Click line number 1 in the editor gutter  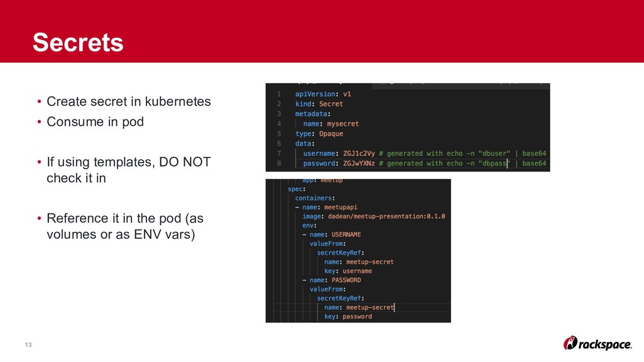[x=279, y=94]
